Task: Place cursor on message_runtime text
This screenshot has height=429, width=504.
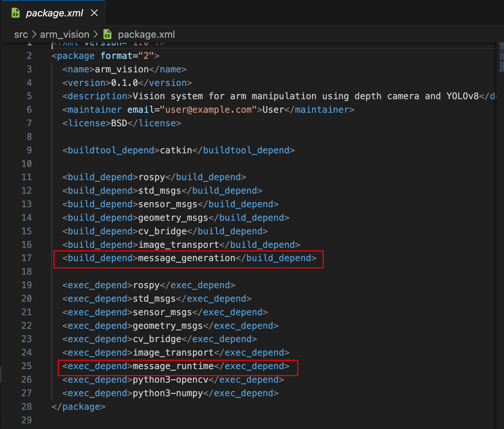Action: (x=173, y=366)
